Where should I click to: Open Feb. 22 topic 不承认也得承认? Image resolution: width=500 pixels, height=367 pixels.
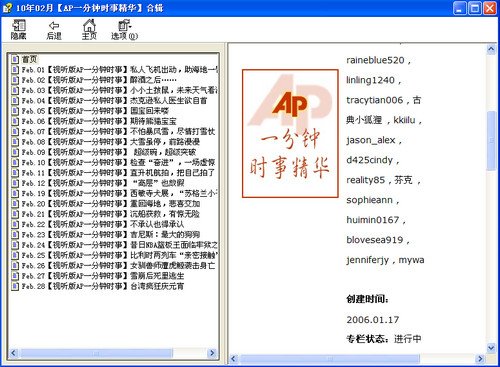pyautogui.click(x=103, y=225)
